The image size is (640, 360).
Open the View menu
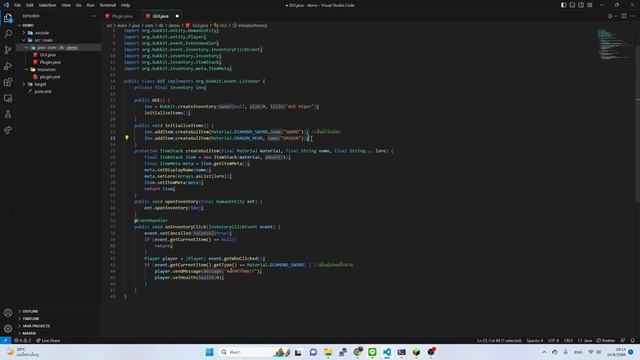(x=66, y=5)
